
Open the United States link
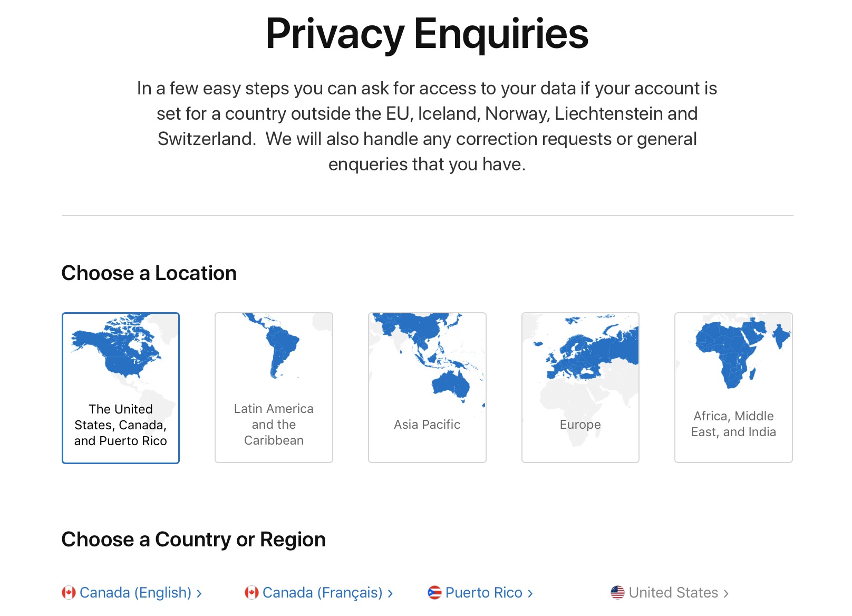673,592
